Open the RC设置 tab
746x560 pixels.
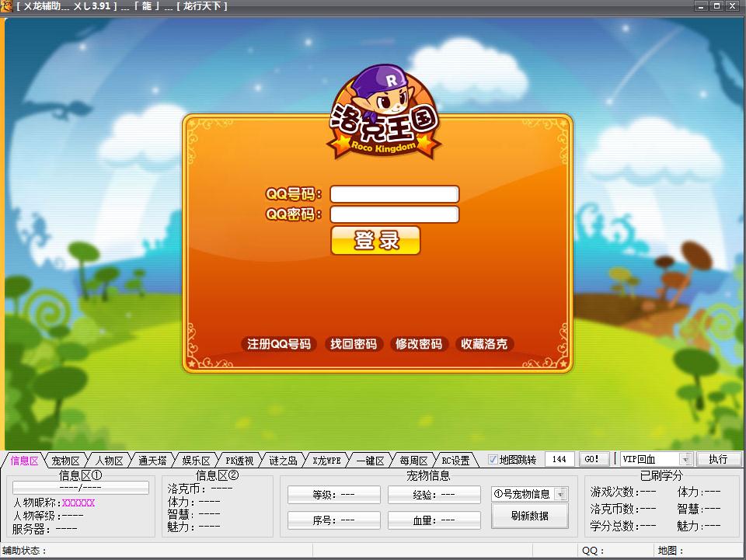(x=455, y=461)
